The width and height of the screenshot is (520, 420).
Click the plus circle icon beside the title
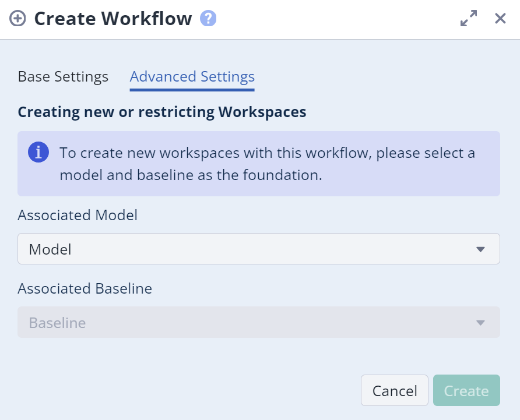tap(18, 19)
